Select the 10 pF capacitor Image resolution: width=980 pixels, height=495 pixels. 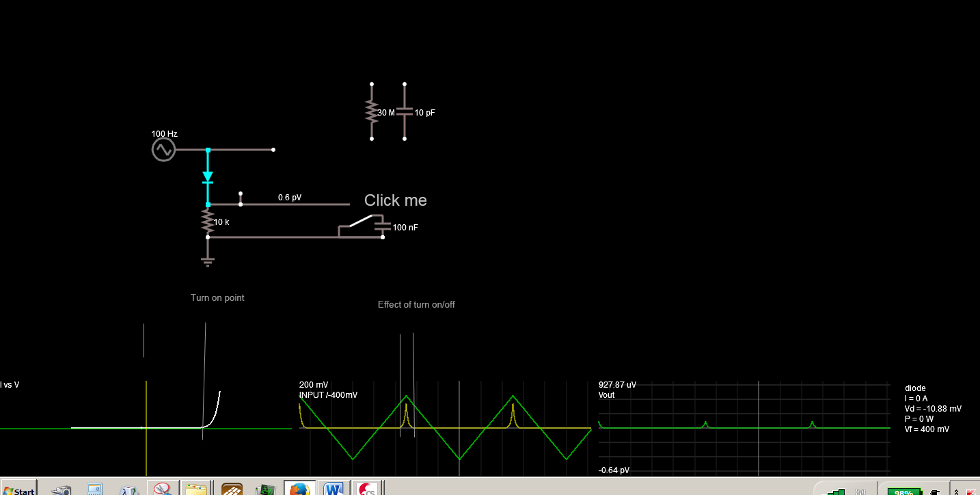coord(405,111)
